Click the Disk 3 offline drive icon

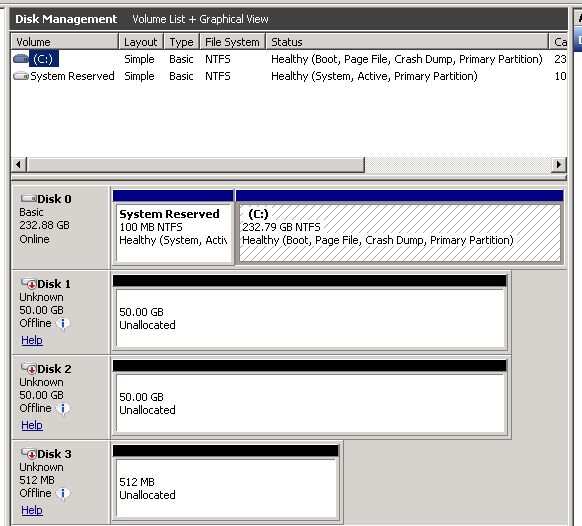point(29,453)
